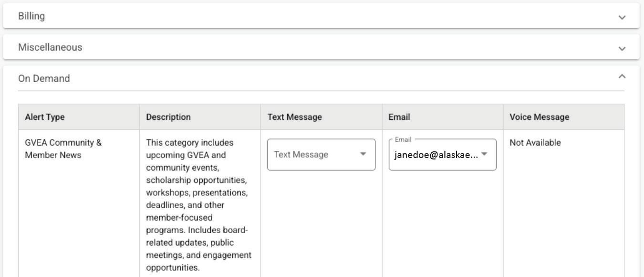Click the Billing section chevron arrow
Screen dimensions: 644x277
tap(622, 17)
